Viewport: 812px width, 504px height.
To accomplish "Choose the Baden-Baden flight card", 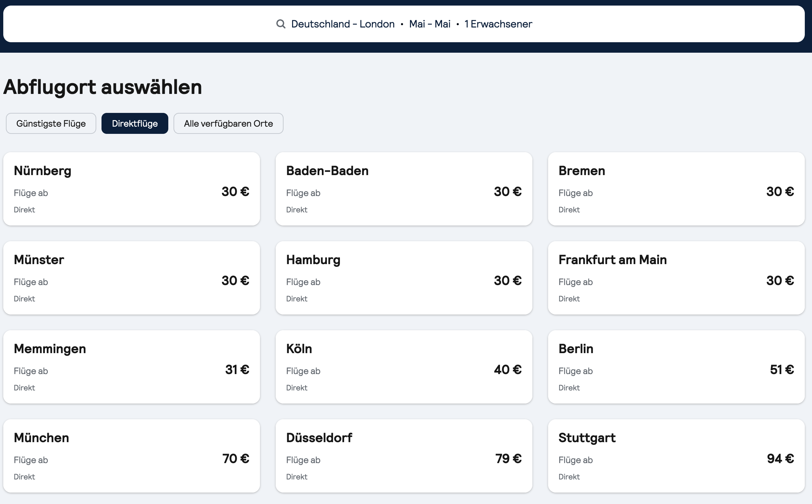I will pos(404,189).
